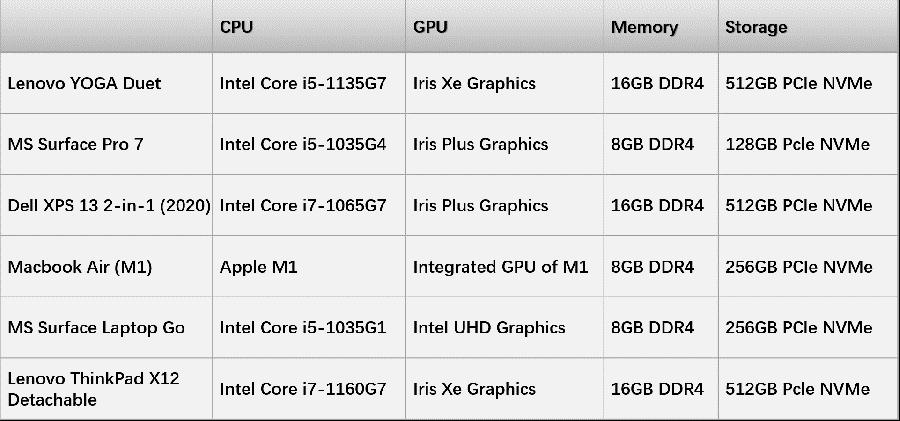Select the Integrated GPU of M1 cell

(x=500, y=267)
